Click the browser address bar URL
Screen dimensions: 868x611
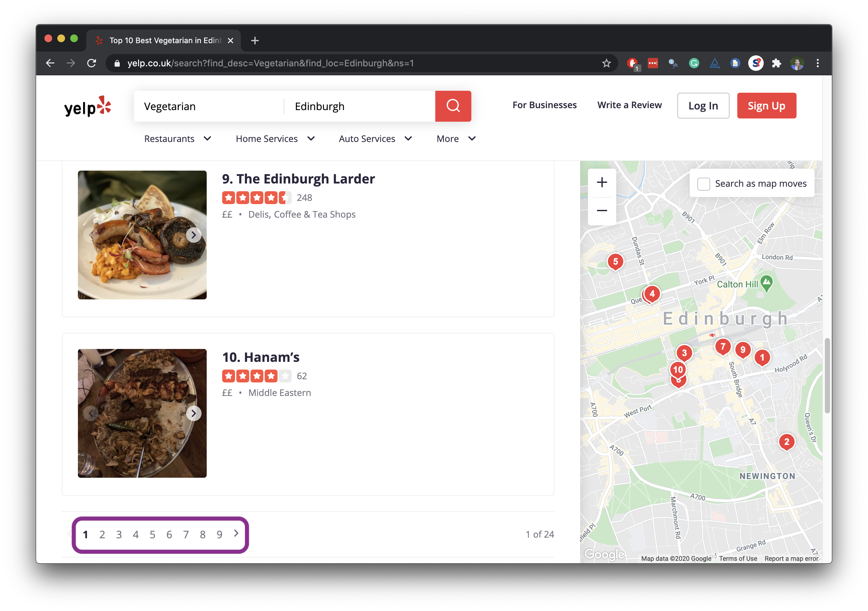pyautogui.click(x=270, y=63)
